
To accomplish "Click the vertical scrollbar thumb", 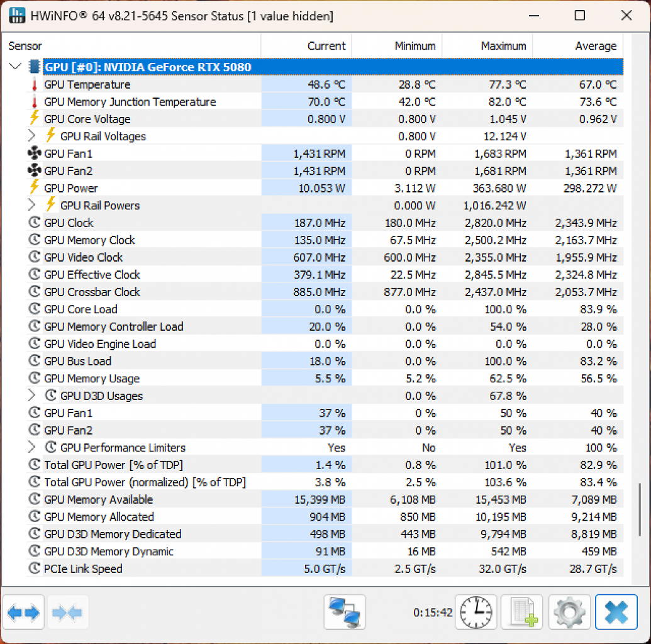I will click(640, 509).
